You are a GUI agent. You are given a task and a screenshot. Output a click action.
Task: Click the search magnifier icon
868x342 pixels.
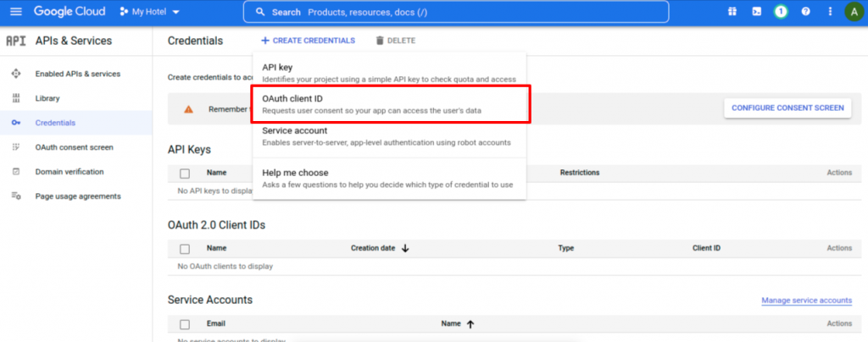click(259, 12)
